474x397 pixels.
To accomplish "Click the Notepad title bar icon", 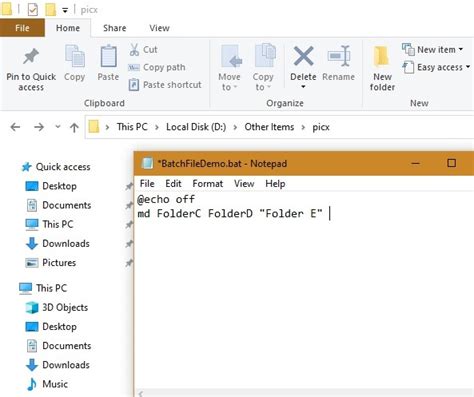I will point(147,163).
